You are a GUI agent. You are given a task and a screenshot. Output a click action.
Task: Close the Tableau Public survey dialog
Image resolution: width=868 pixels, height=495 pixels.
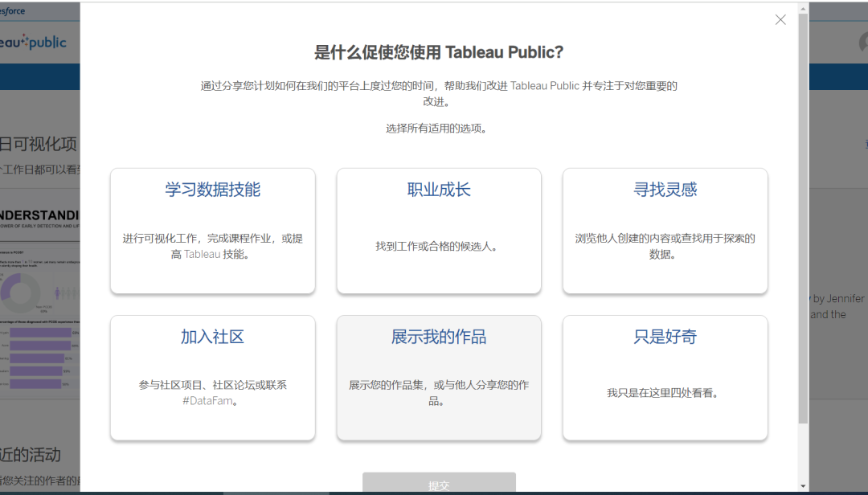[780, 20]
